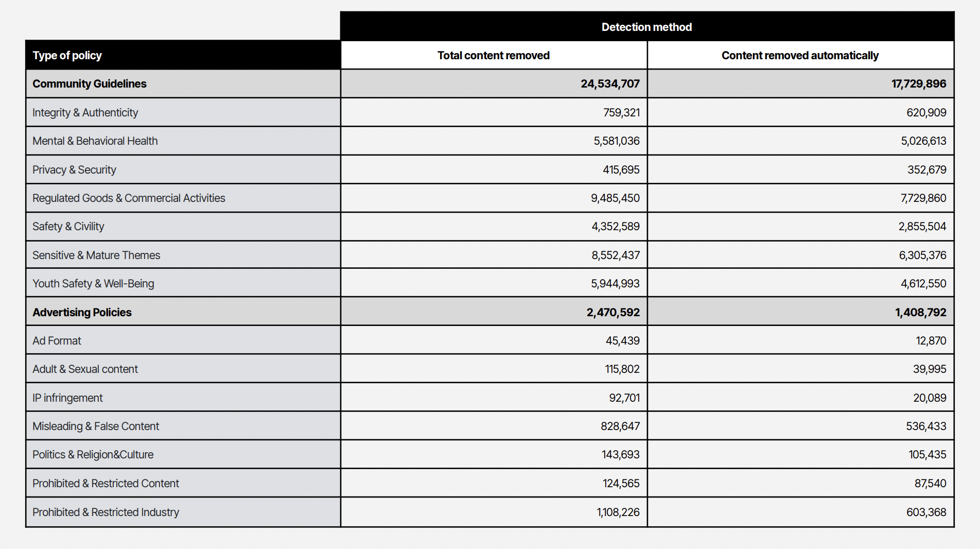
Task: Click Regulated Goods & Commercial Activities label
Action: coord(129,198)
